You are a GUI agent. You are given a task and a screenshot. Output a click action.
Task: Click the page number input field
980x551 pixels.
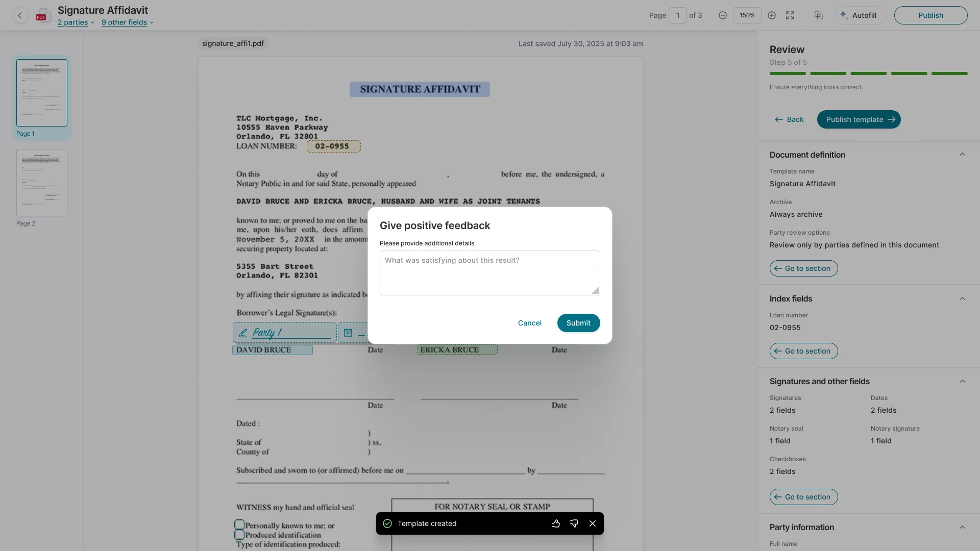tap(678, 15)
